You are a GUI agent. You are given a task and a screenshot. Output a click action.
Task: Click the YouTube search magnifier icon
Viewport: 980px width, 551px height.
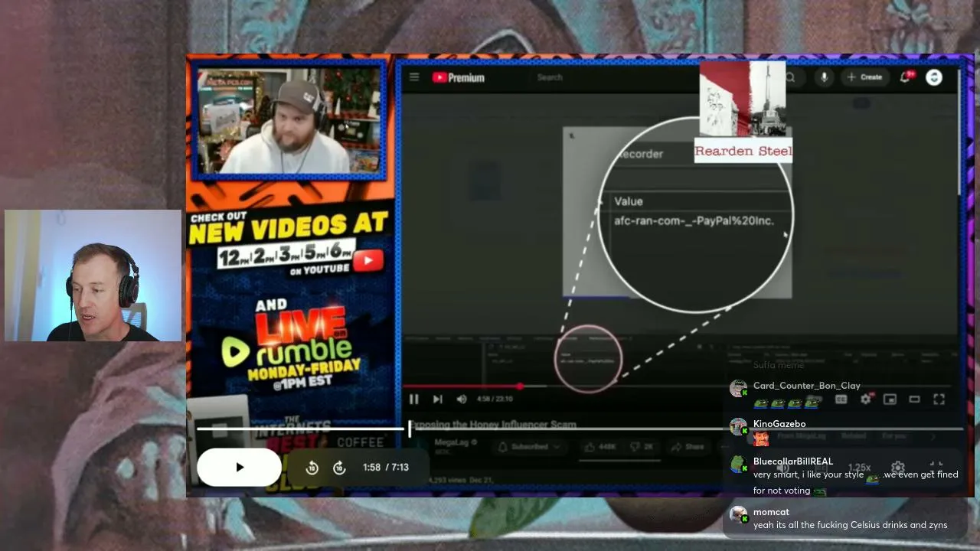pyautogui.click(x=790, y=77)
